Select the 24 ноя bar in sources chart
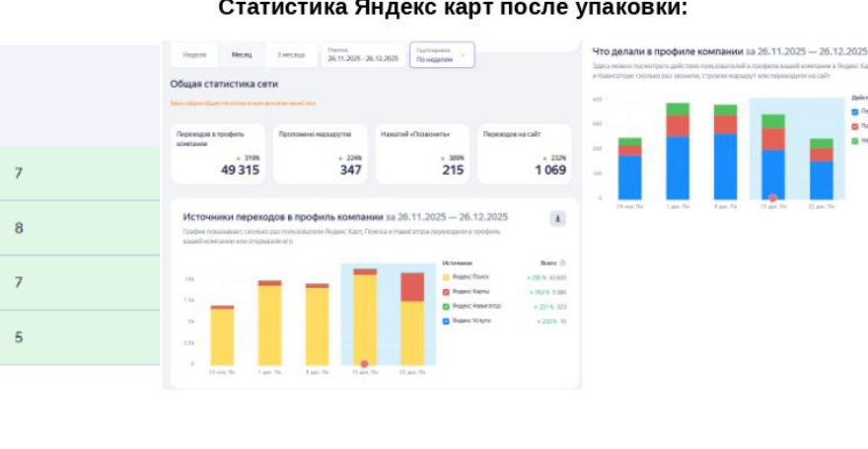Image resolution: width=868 pixels, height=449 pixels. (x=222, y=336)
